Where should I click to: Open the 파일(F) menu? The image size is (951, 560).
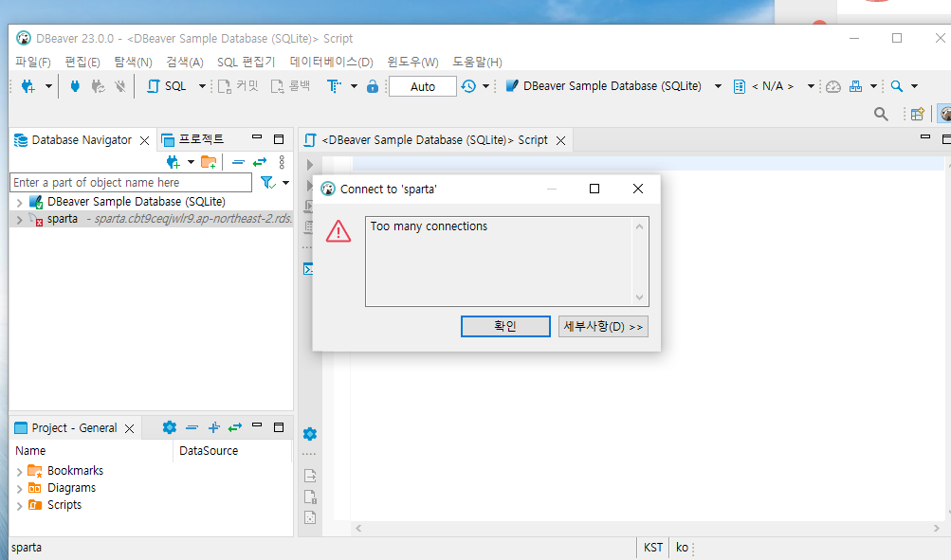33,62
